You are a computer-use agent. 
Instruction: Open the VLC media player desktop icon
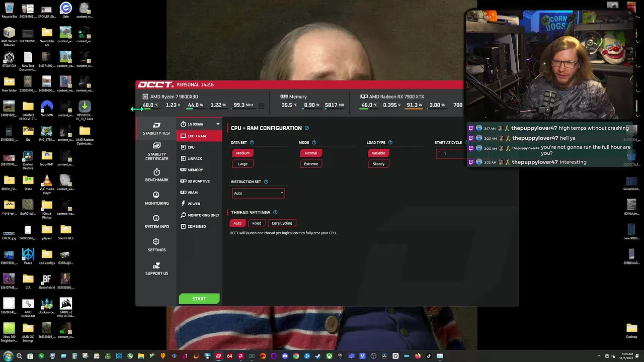coord(47,183)
